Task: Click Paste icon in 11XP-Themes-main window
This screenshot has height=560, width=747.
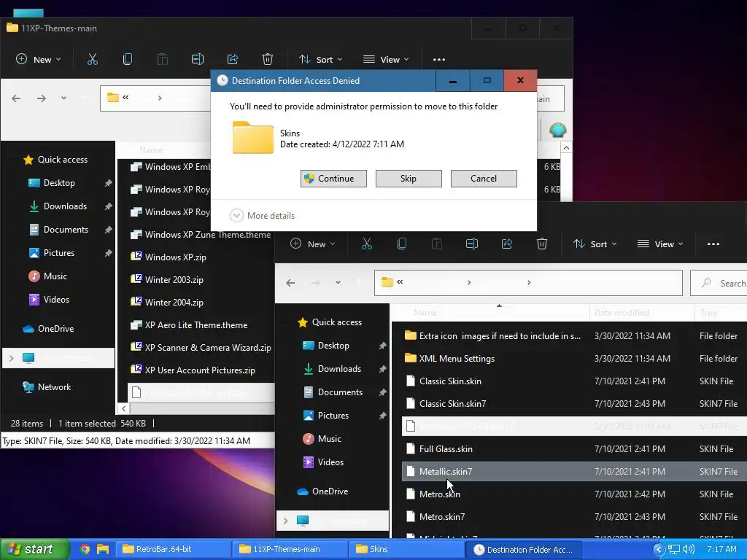Action: [163, 60]
